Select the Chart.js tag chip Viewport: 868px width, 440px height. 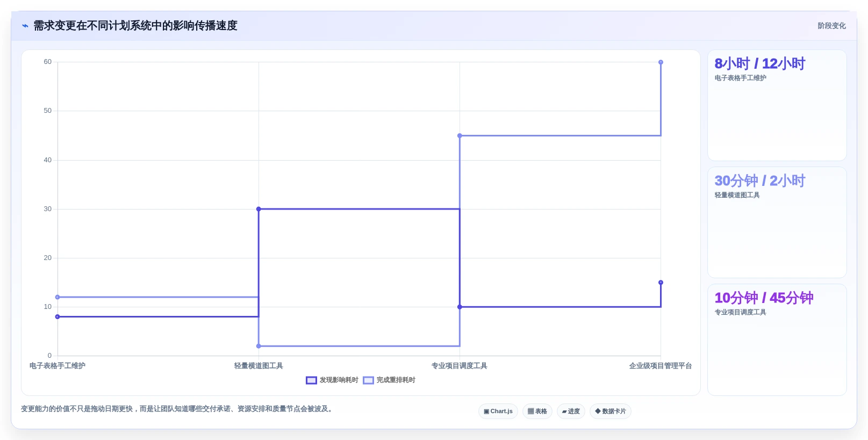[498, 412]
